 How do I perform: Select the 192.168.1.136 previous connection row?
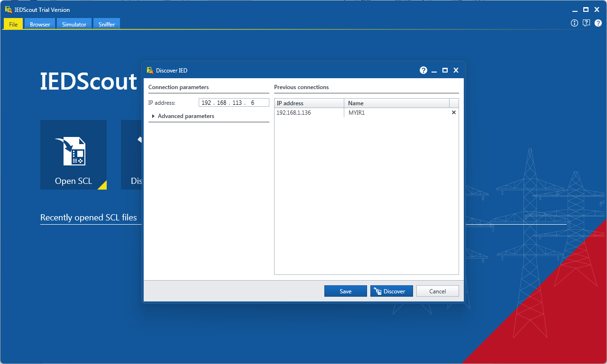coord(309,113)
